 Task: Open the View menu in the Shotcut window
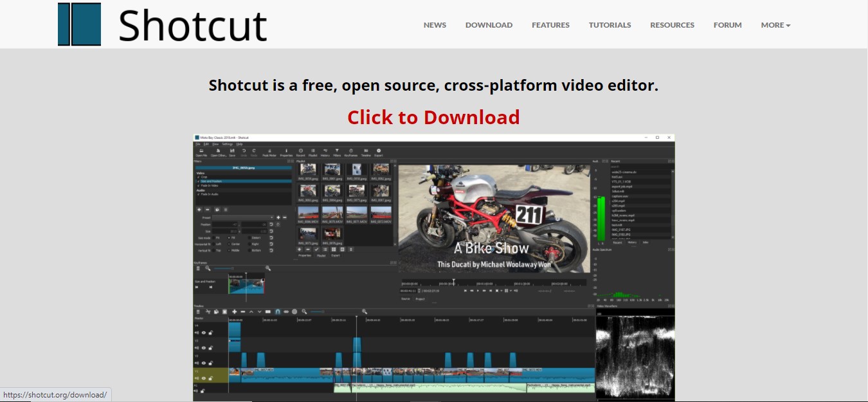(x=215, y=144)
